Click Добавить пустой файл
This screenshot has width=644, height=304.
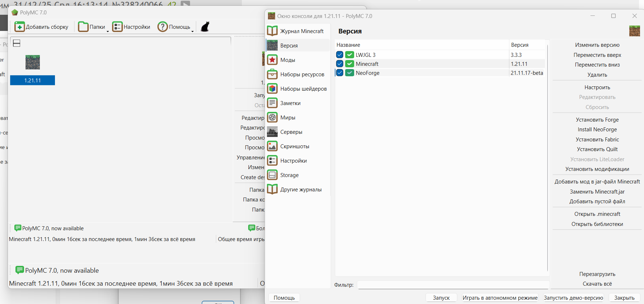coord(597,201)
